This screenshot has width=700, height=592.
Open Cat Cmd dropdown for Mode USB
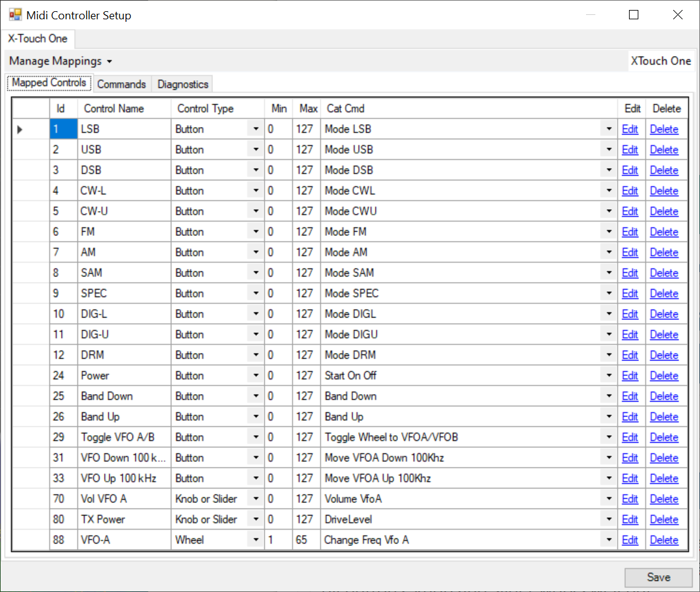tap(609, 149)
